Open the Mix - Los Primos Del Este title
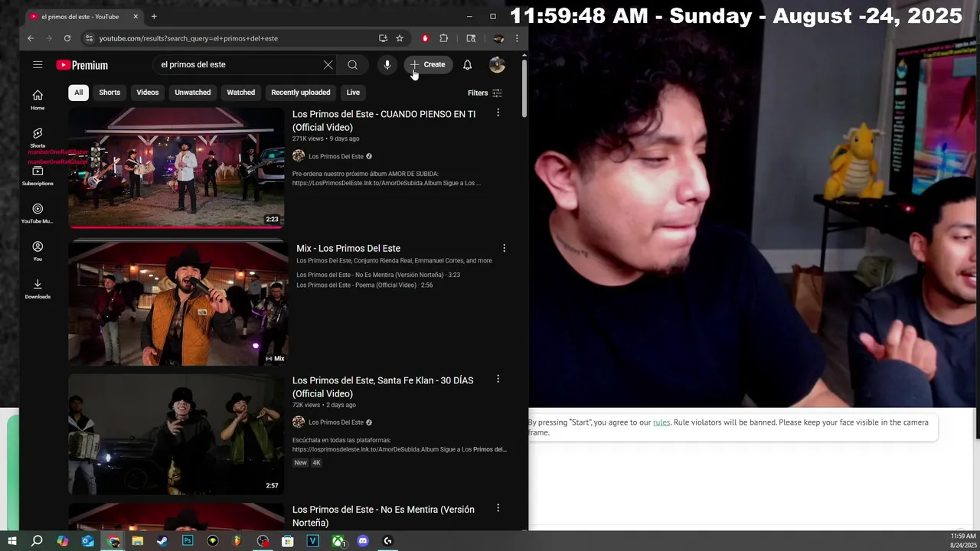The height and width of the screenshot is (551, 980). (x=348, y=249)
